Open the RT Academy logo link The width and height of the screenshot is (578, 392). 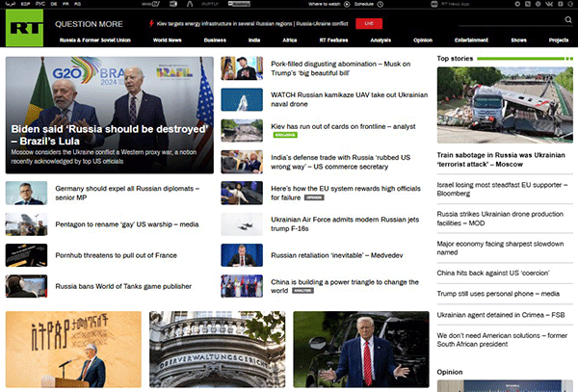tap(239, 4)
